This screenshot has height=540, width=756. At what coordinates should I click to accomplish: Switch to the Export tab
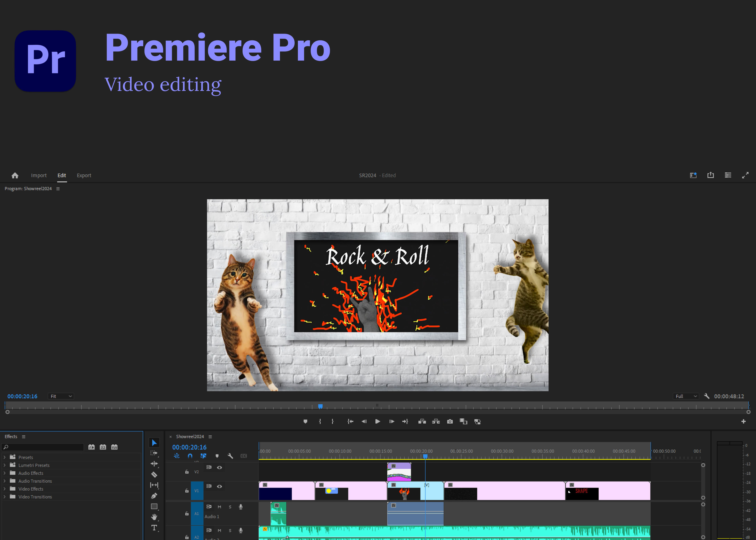pos(84,175)
